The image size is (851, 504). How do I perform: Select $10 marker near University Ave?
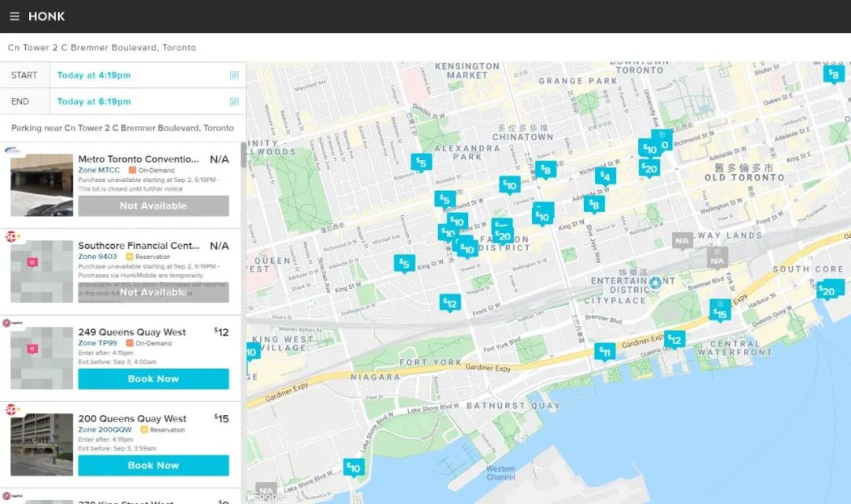coord(649,149)
